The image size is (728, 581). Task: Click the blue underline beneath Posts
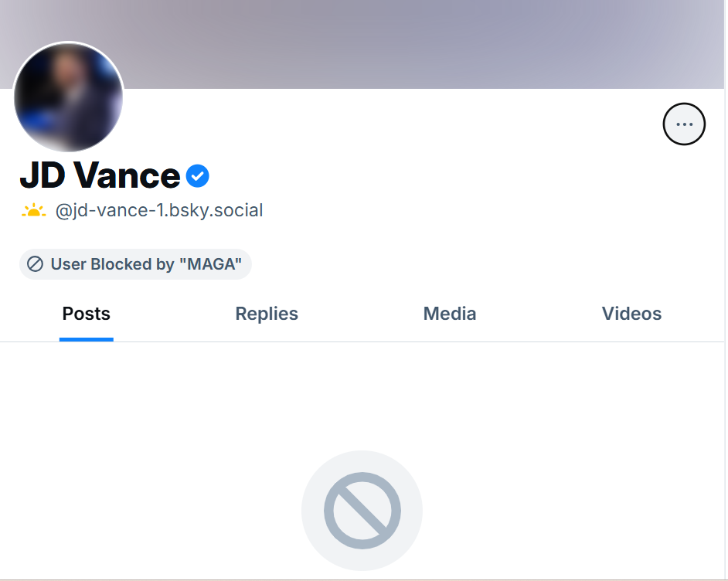pos(86,339)
